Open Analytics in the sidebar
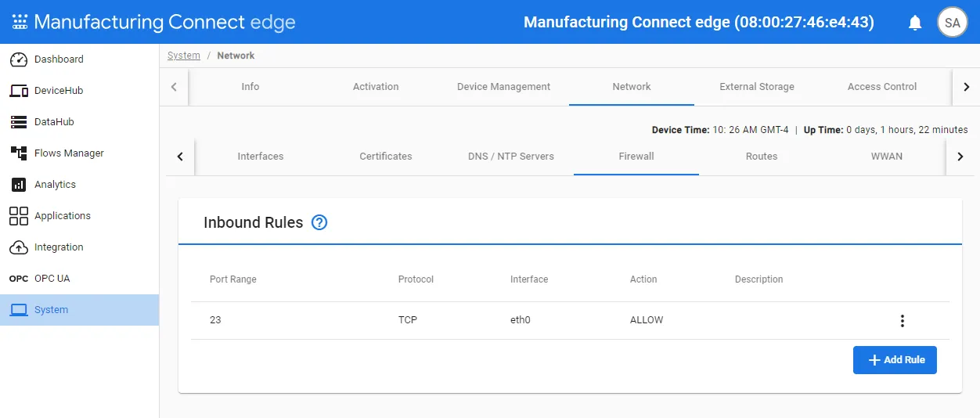Image resolution: width=980 pixels, height=418 pixels. click(x=79, y=185)
